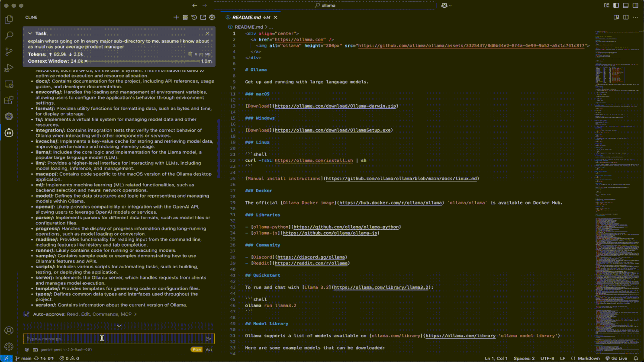Open the install.sh link
644x362 pixels.
[x=314, y=160]
